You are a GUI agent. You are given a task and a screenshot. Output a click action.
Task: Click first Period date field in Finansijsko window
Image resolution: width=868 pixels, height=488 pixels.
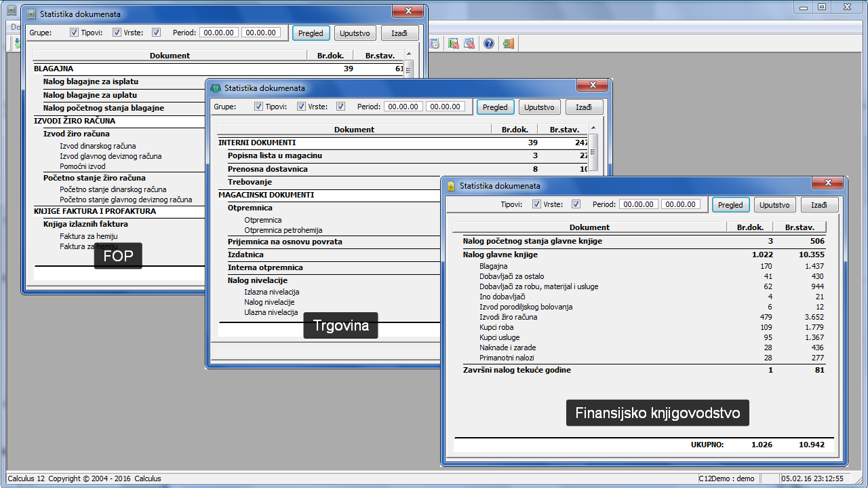pos(639,204)
